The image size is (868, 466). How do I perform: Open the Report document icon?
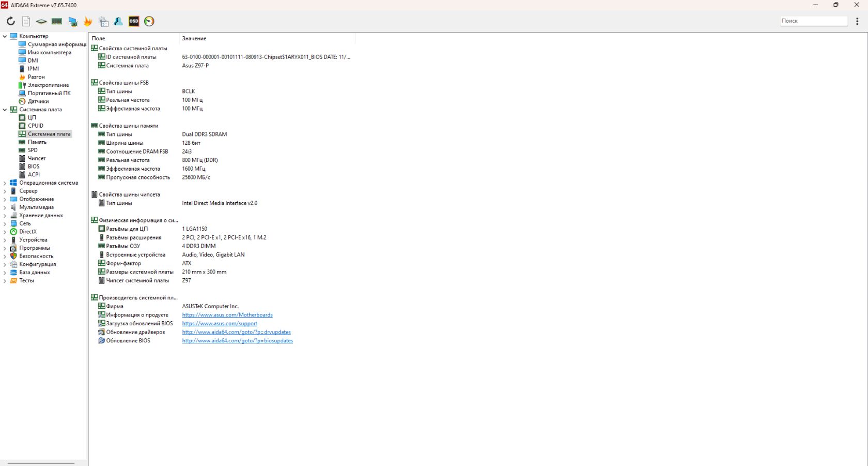tap(26, 21)
